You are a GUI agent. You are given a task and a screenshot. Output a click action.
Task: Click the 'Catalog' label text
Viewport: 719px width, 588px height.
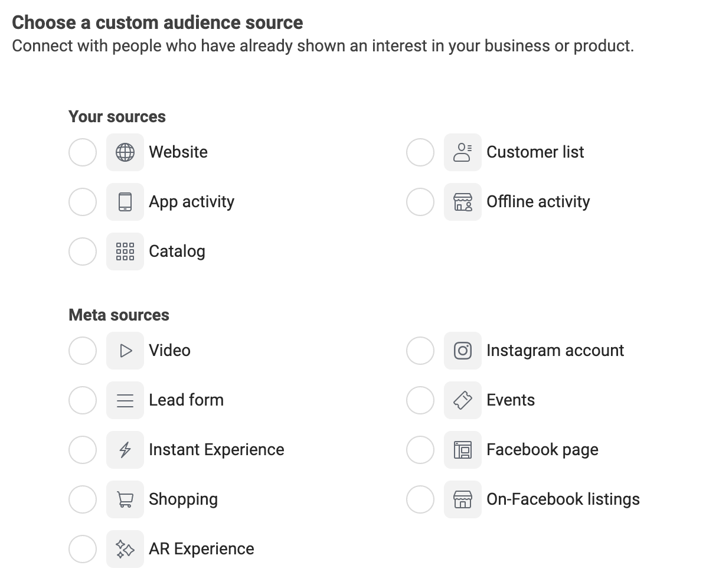pos(177,252)
